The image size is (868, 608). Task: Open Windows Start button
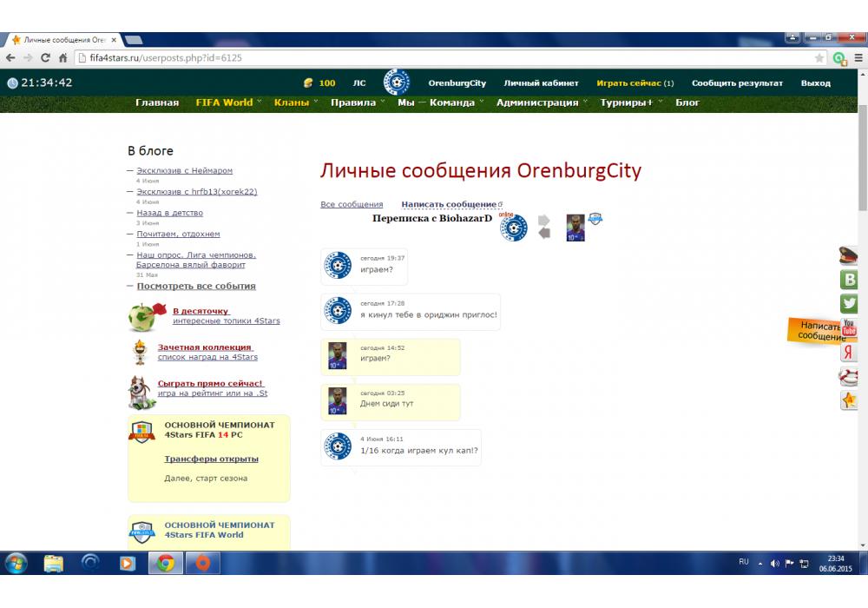(16, 563)
